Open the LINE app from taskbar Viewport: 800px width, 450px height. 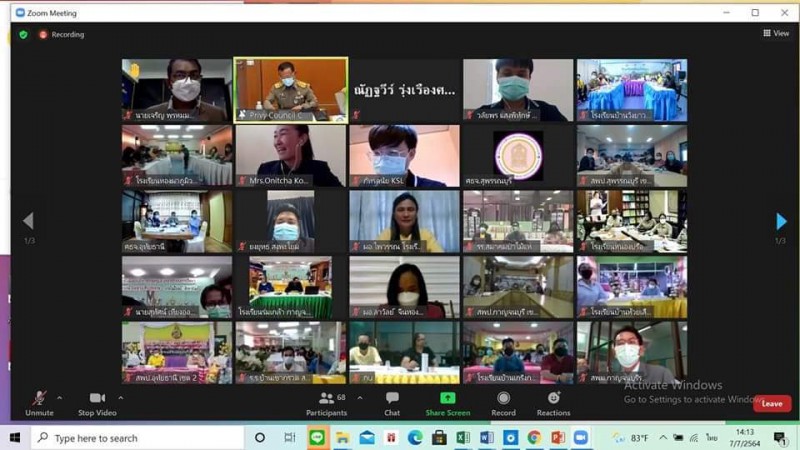pyautogui.click(x=316, y=438)
